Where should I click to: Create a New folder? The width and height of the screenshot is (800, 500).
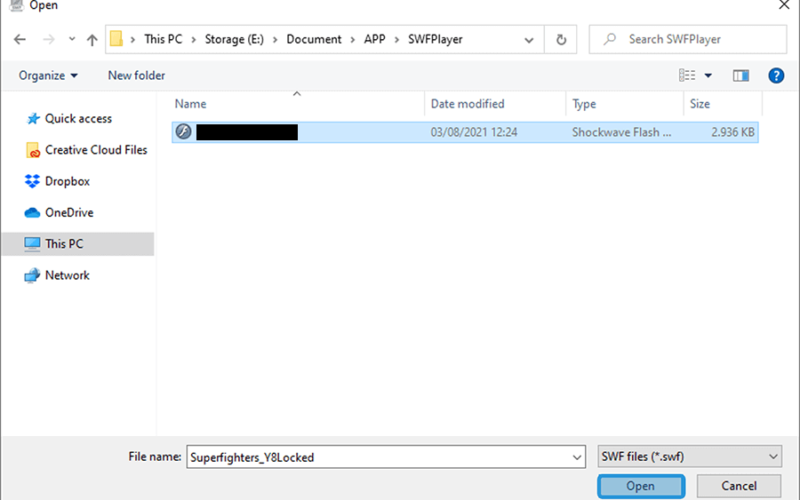(136, 76)
